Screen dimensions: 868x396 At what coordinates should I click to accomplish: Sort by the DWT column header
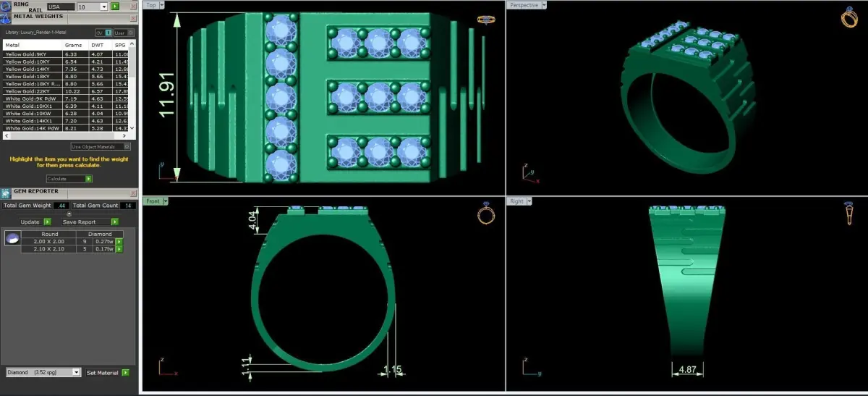[100, 45]
